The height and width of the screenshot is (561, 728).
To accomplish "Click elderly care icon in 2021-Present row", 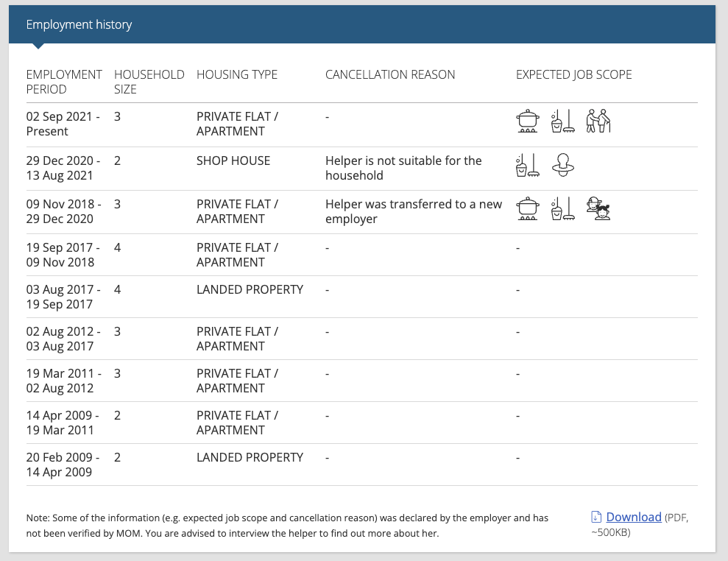I will point(598,121).
